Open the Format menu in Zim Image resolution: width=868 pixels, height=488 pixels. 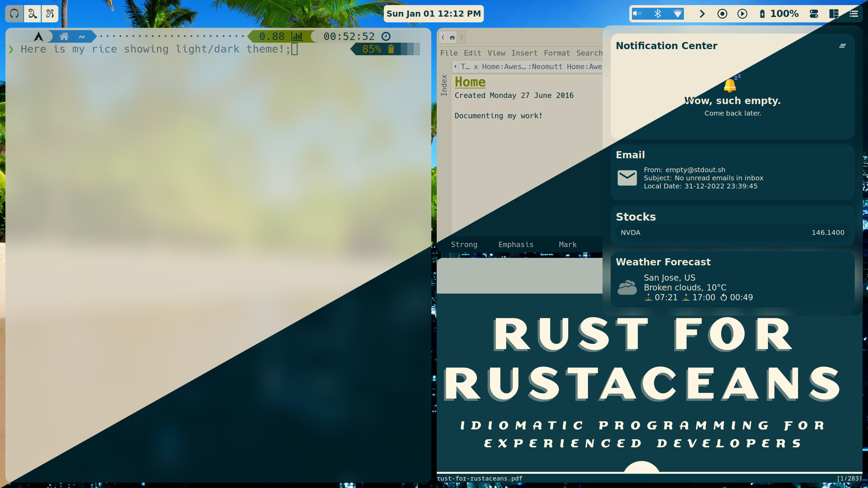click(557, 53)
